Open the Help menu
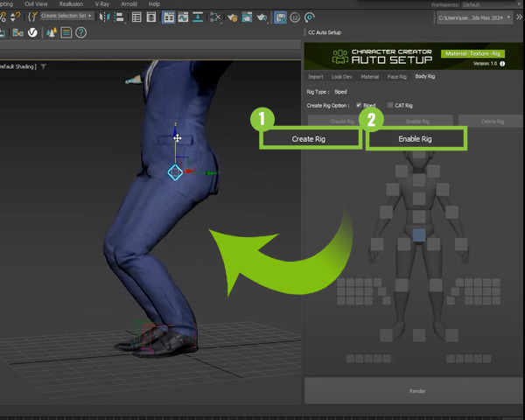 154,4
